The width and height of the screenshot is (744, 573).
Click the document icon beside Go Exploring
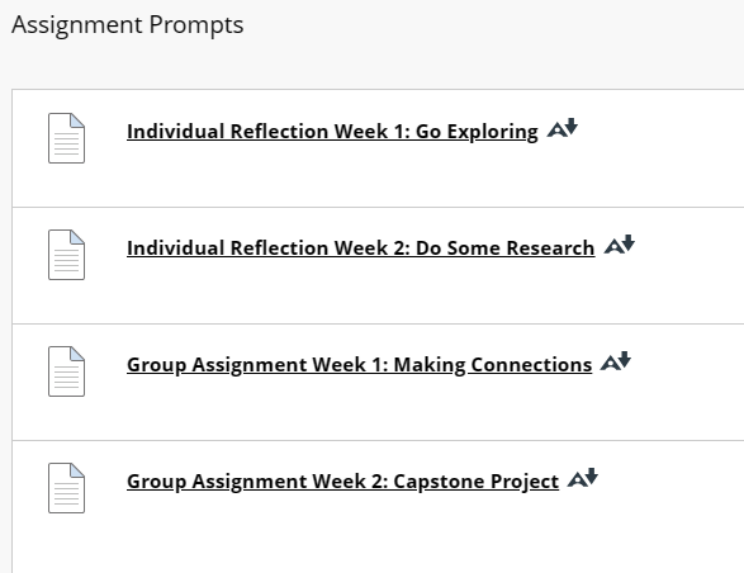[x=66, y=139]
